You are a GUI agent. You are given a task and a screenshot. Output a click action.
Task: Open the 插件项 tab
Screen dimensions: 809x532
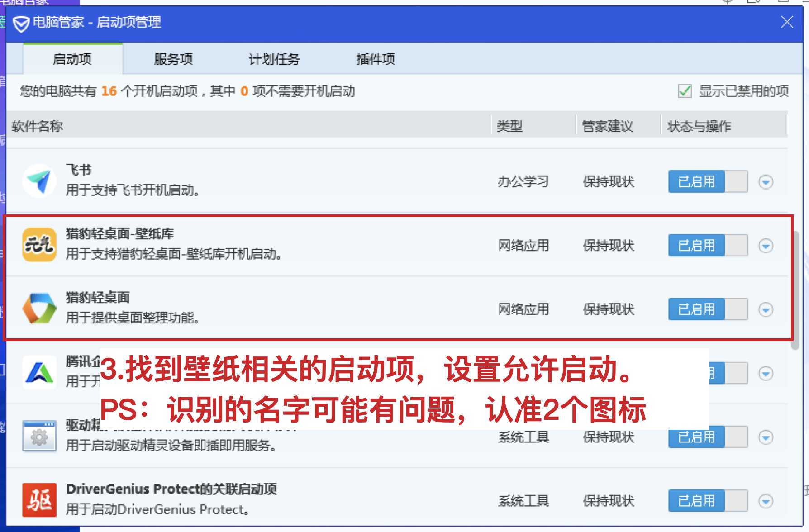click(376, 59)
